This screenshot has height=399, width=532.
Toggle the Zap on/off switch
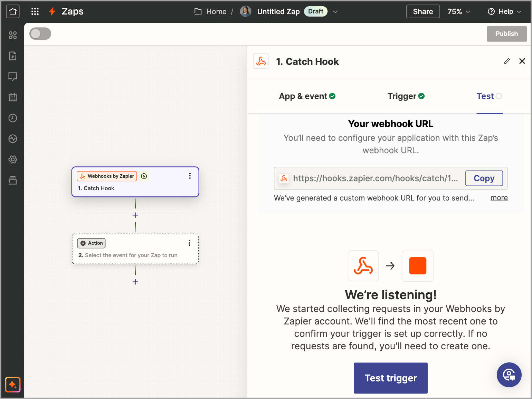[40, 34]
